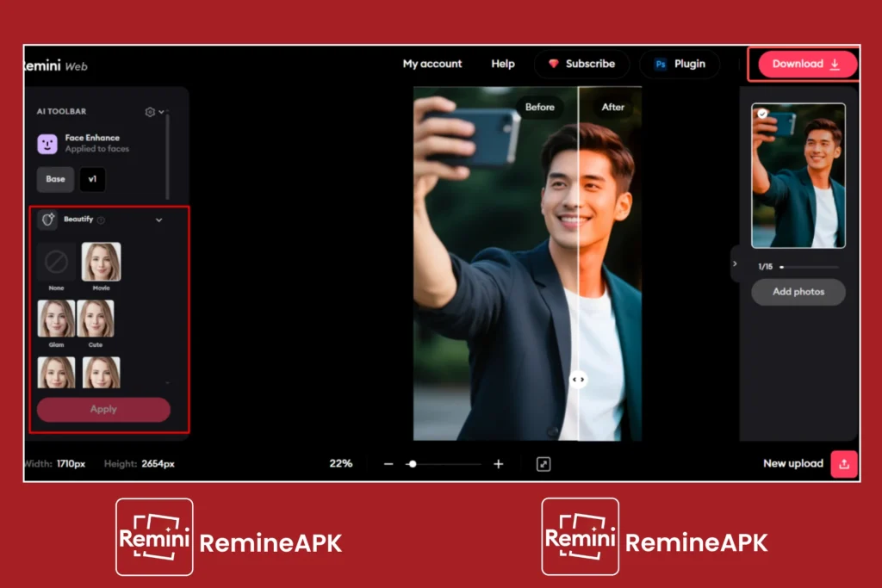
Task: Toggle the checkmark on the photo thumbnail
Action: (x=762, y=112)
